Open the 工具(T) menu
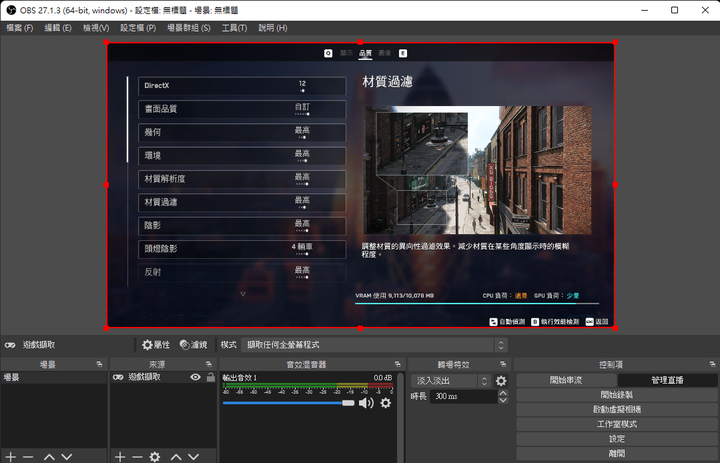The image size is (720, 463). [234, 28]
